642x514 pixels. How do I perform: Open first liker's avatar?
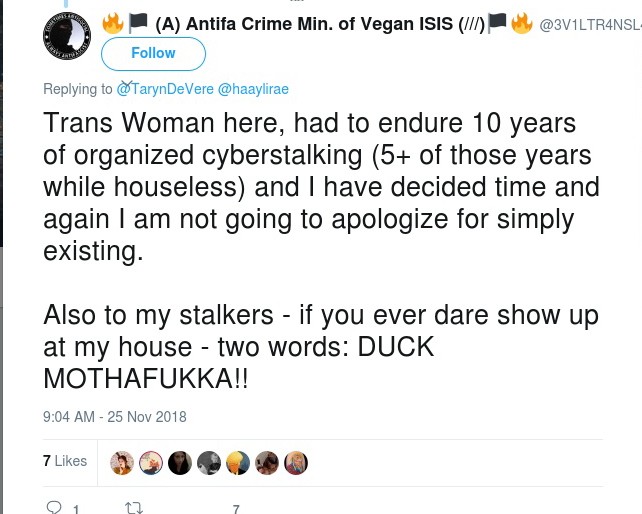[122, 463]
